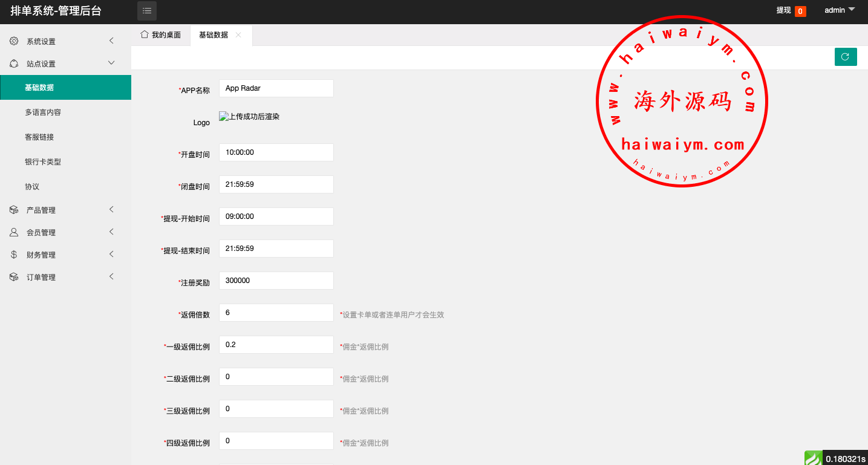
Task: Switch to the 我的桌面 tab
Action: point(161,35)
